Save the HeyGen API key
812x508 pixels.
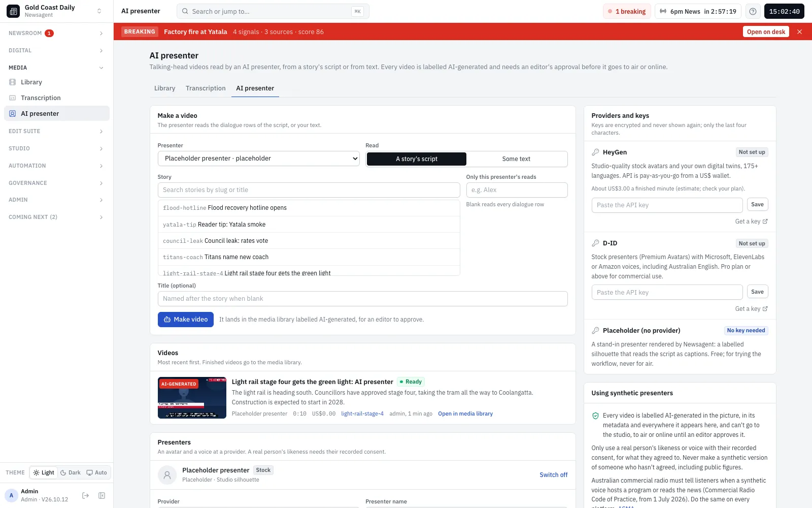pyautogui.click(x=757, y=205)
